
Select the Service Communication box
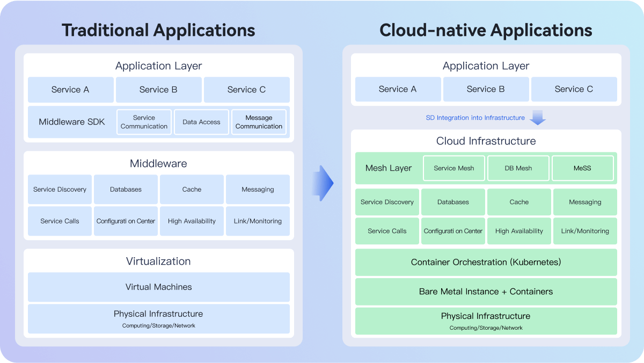coord(144,122)
